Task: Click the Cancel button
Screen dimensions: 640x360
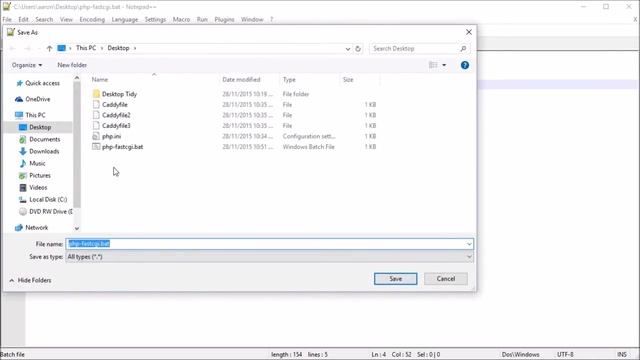Action: [446, 279]
